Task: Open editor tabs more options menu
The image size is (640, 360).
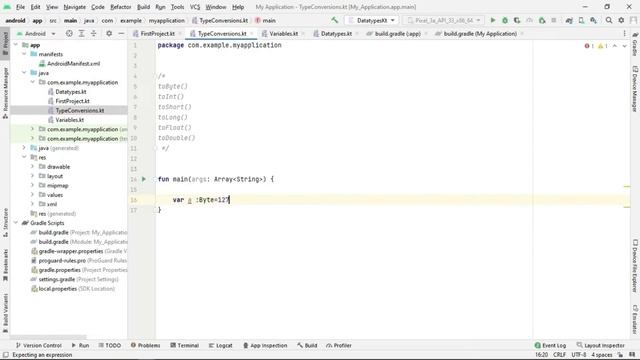Action: point(624,33)
